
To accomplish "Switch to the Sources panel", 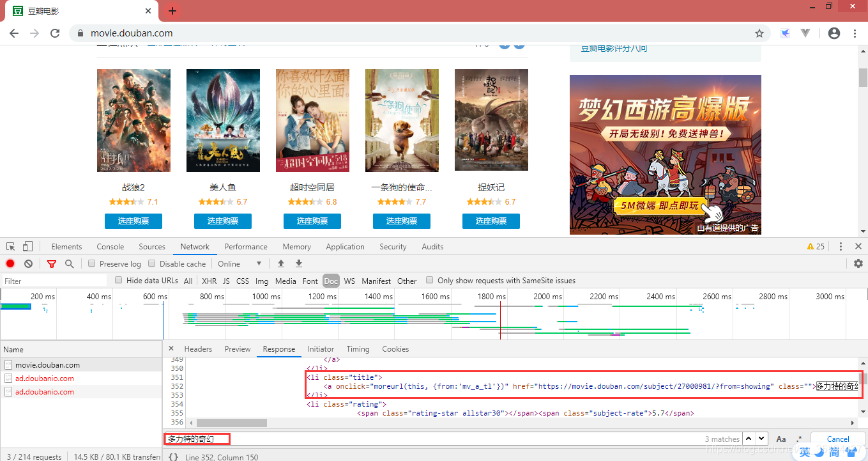I will (152, 247).
